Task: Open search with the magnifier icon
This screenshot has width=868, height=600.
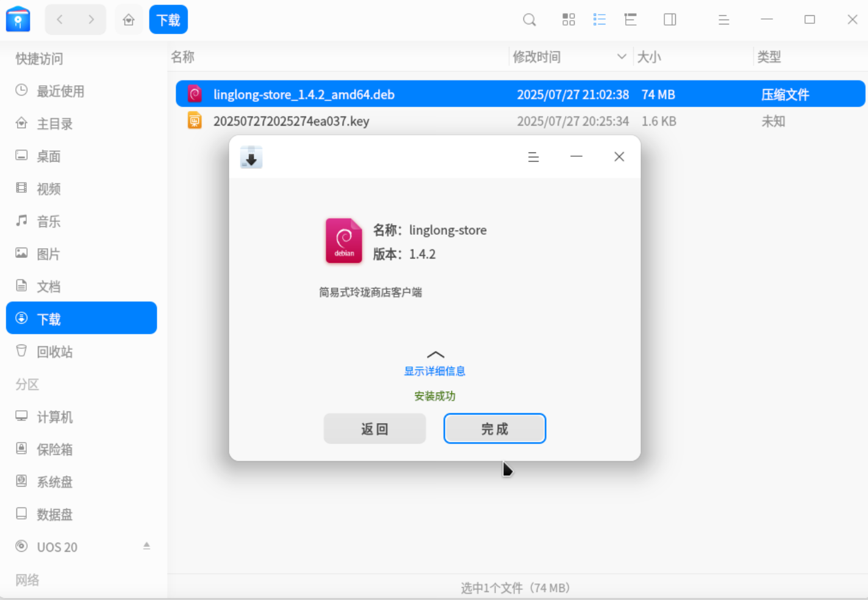Action: [x=528, y=20]
